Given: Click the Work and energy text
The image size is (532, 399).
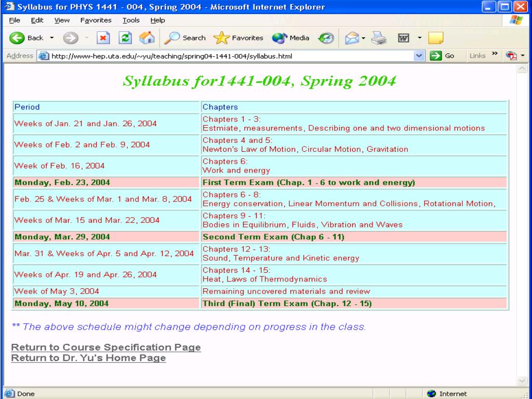Looking at the screenshot, I should (x=236, y=170).
